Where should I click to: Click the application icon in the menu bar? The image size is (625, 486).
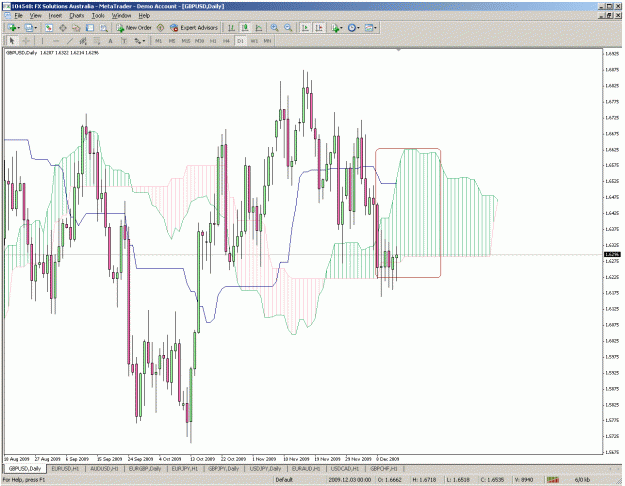point(7,16)
